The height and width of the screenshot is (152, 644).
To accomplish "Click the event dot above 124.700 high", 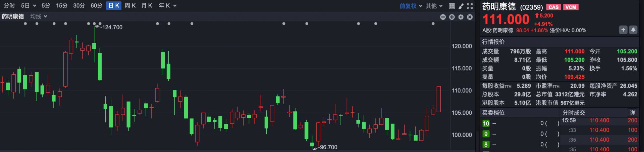I will coord(94,24).
